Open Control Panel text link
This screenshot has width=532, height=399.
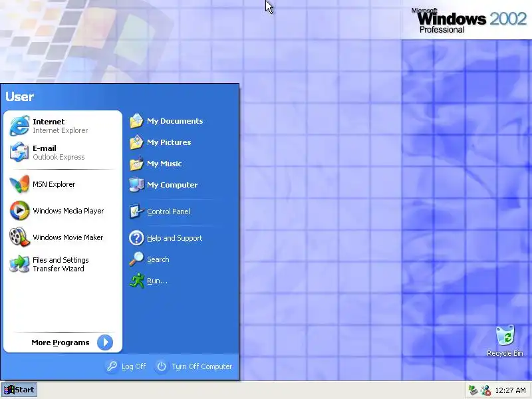click(169, 211)
